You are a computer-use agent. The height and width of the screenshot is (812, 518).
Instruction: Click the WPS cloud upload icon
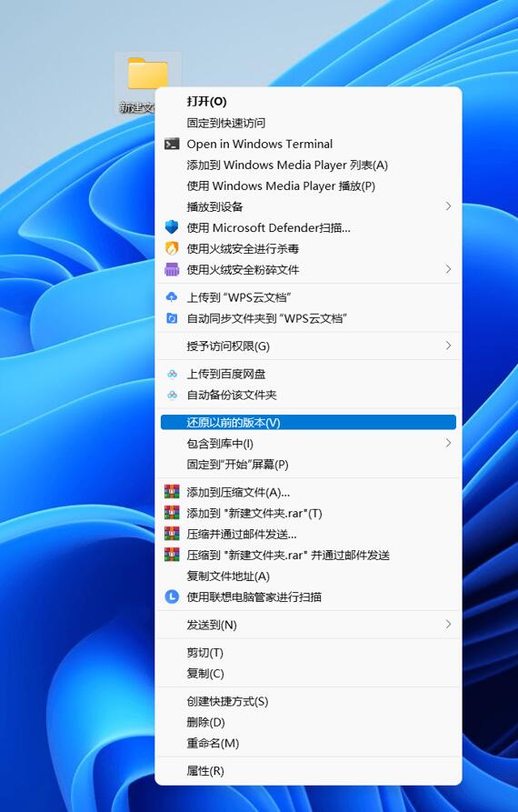pyautogui.click(x=172, y=297)
